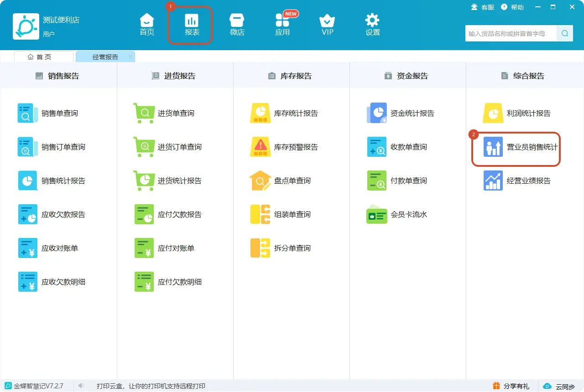Open 设置 settings
The width and height of the screenshot is (584, 392).
[x=373, y=25]
